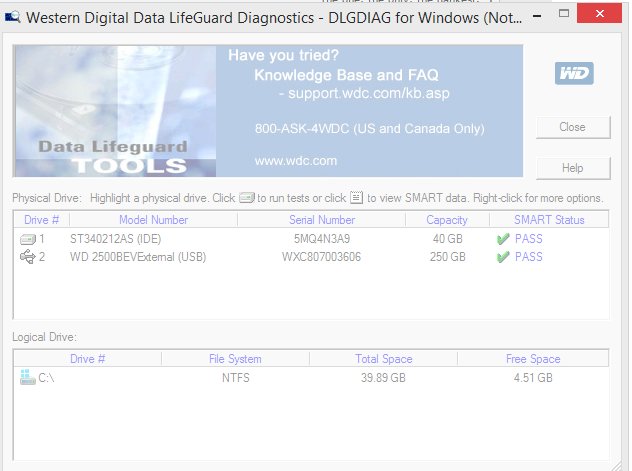Click Free Space column header
The width and height of the screenshot is (632, 471).
533,359
